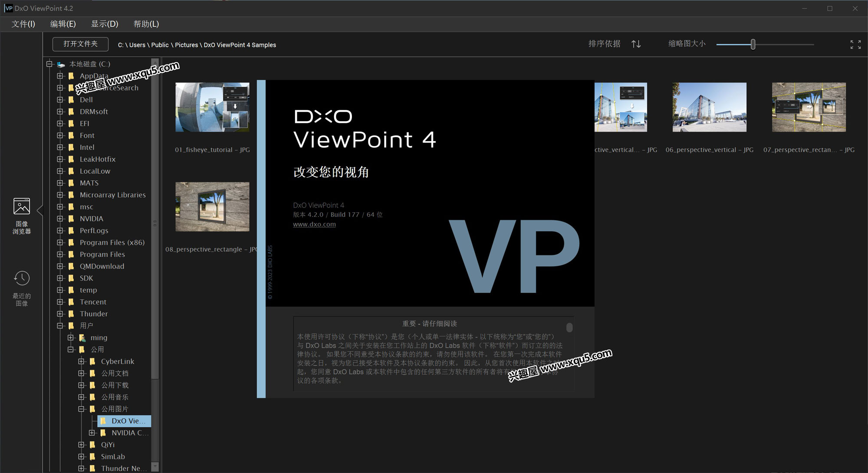Click the 排序依据 sort-by label
This screenshot has height=473, width=868.
(x=604, y=44)
